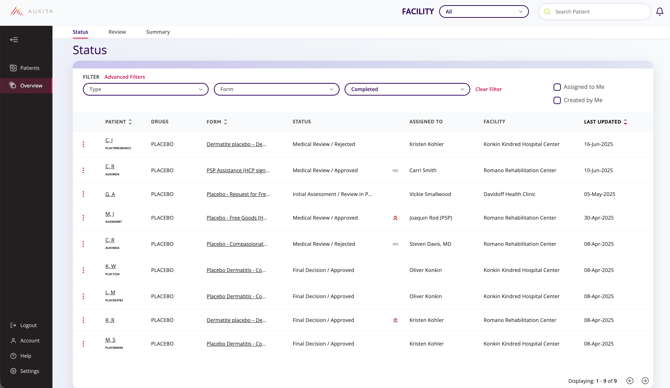The width and height of the screenshot is (670, 388).
Task: Open Placebo - Compassionat... form
Action: [237, 244]
